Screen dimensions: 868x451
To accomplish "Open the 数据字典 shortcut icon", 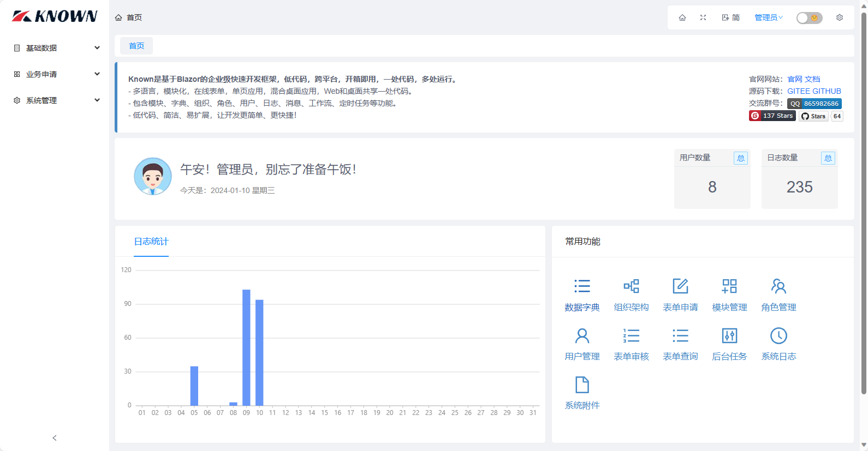I will (x=582, y=286).
